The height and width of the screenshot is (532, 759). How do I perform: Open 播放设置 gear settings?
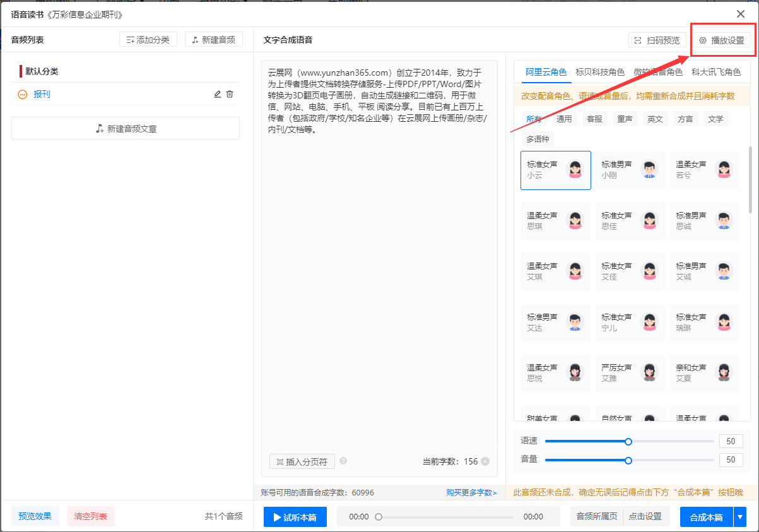click(721, 40)
